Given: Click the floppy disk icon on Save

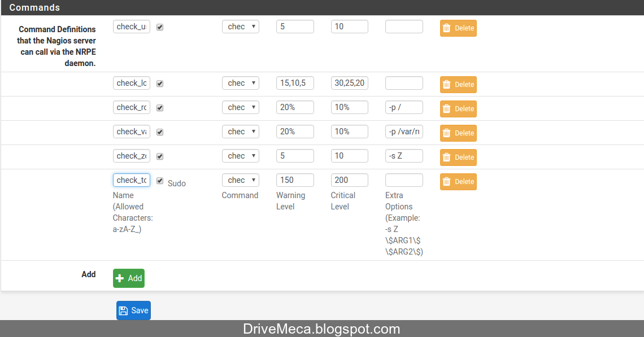Looking at the screenshot, I should (x=124, y=310).
